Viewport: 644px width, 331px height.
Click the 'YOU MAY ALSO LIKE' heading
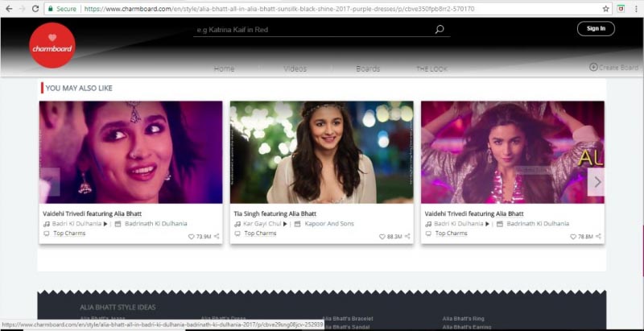pos(79,88)
